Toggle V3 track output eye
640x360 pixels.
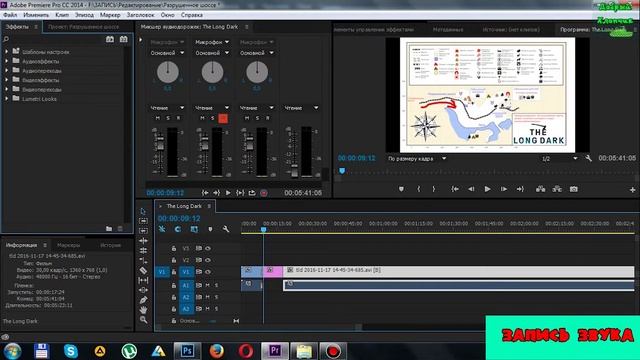(x=208, y=248)
